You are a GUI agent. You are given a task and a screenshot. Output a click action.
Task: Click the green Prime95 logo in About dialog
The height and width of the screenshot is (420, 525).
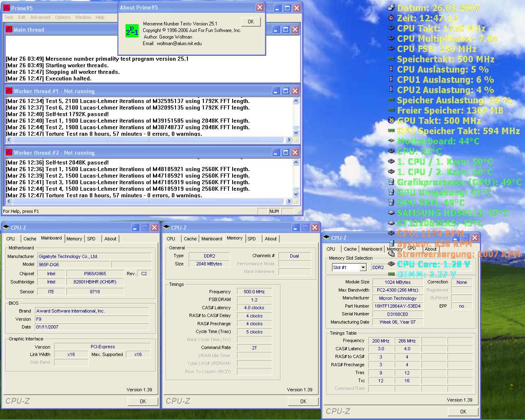(132, 31)
